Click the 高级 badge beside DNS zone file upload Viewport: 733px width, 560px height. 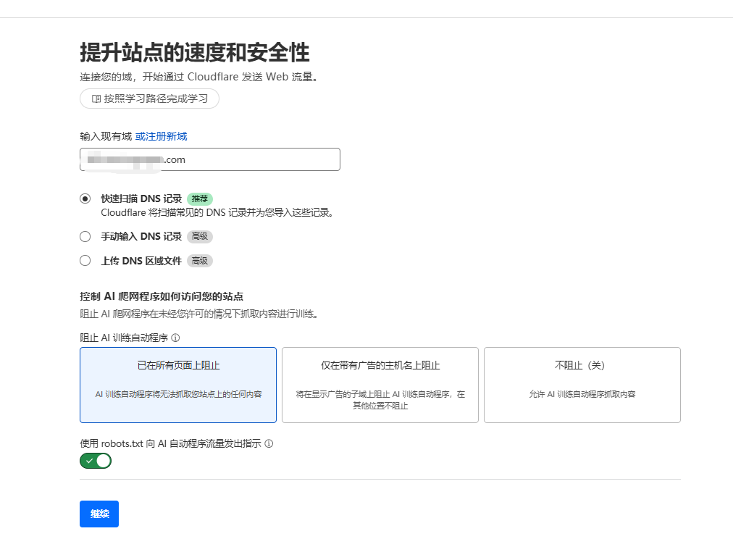pyautogui.click(x=200, y=261)
